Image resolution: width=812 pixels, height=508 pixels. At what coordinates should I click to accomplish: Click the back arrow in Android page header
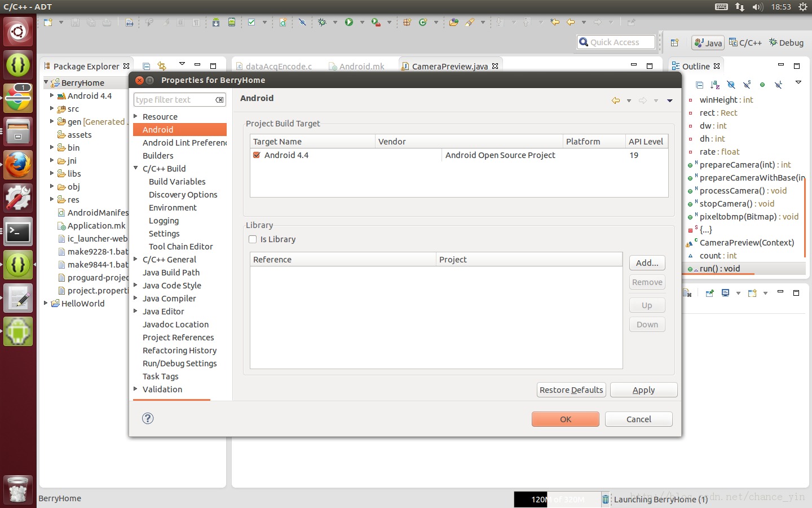(616, 100)
